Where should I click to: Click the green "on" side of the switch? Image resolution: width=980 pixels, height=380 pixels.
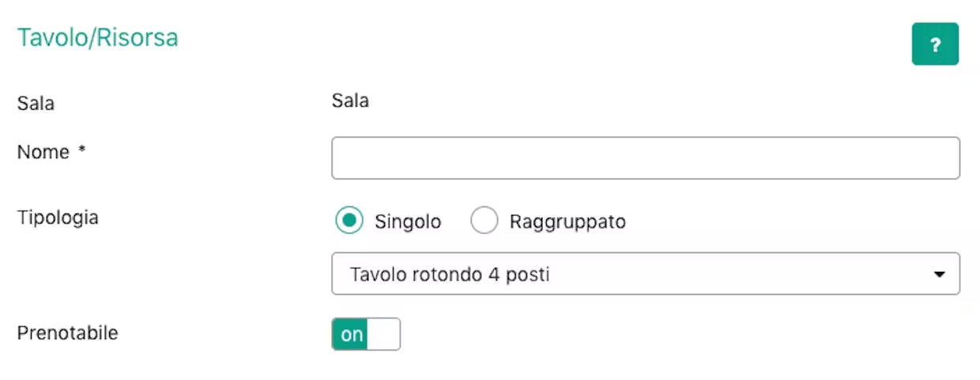pyautogui.click(x=351, y=334)
